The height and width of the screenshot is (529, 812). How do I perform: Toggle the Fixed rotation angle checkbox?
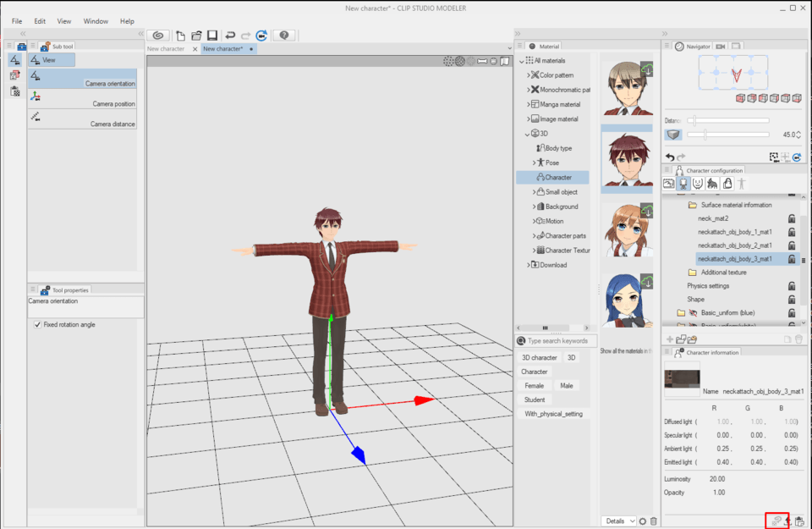coord(38,324)
